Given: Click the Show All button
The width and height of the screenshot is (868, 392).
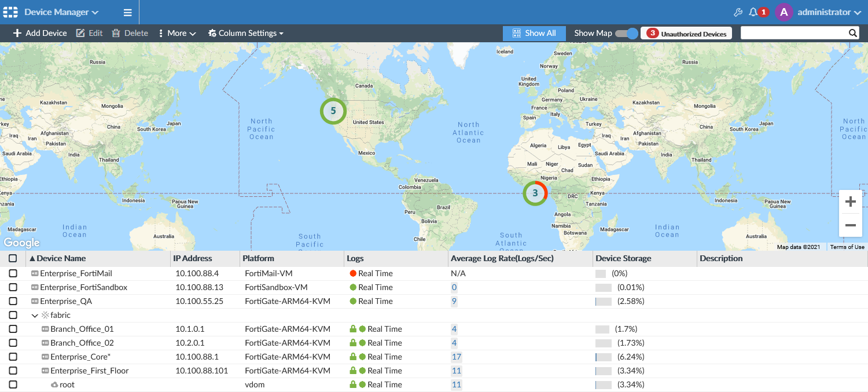Looking at the screenshot, I should (534, 33).
